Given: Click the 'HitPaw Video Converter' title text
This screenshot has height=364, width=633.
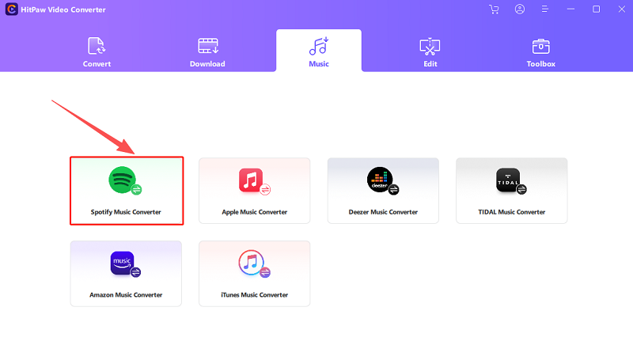Looking at the screenshot, I should (63, 9).
